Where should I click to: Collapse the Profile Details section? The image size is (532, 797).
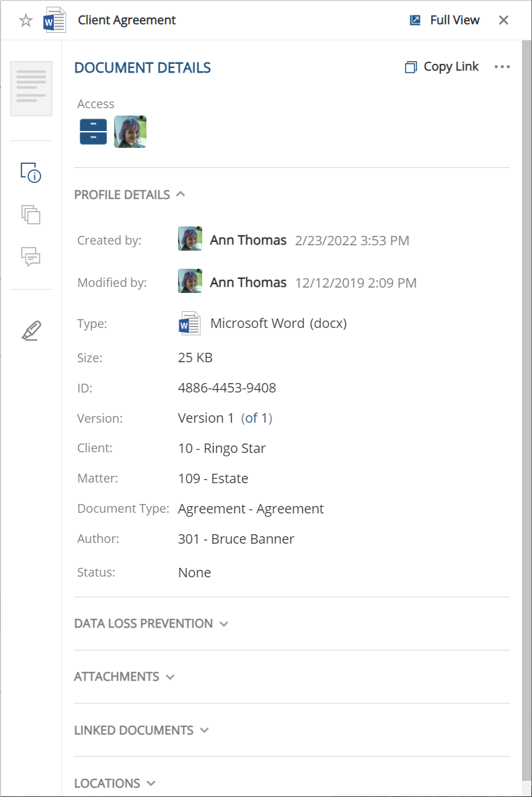click(x=180, y=194)
